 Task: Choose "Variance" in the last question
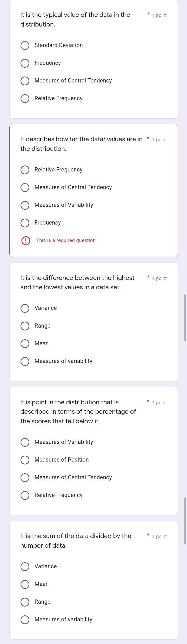coord(25,567)
